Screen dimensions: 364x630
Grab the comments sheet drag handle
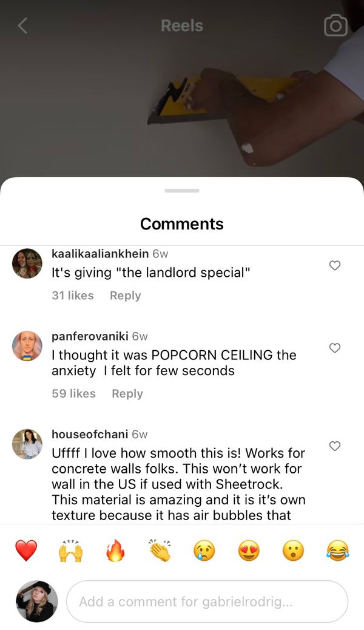[182, 191]
